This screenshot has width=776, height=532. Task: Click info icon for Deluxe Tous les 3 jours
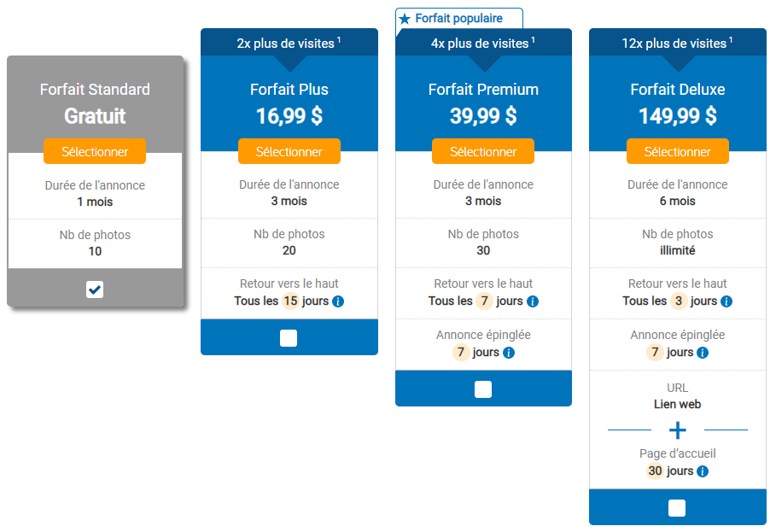[726, 301]
